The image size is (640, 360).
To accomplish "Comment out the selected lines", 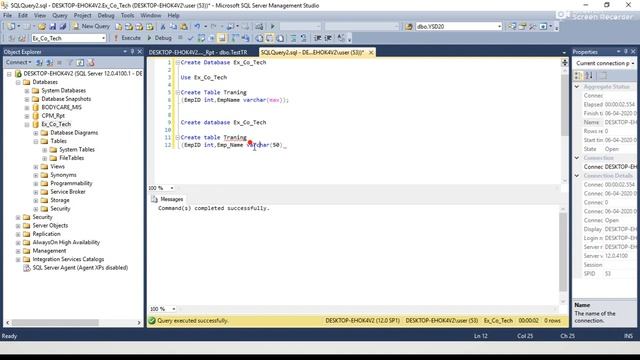I will [293, 38].
